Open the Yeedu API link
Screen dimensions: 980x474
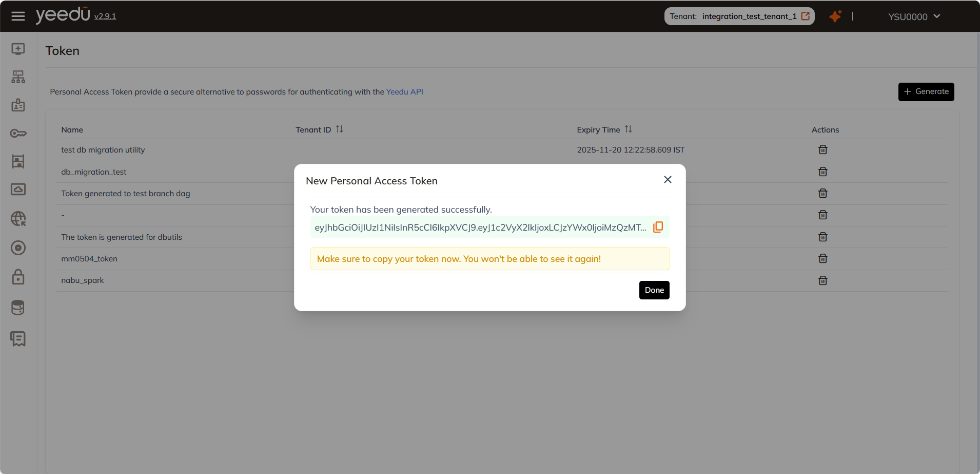(x=404, y=92)
